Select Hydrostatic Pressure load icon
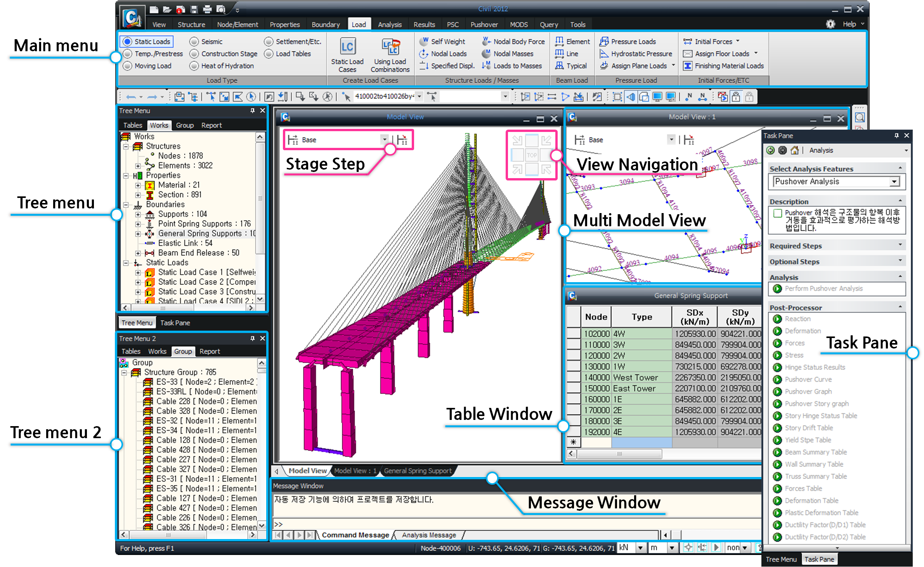924x567 pixels. [x=604, y=54]
